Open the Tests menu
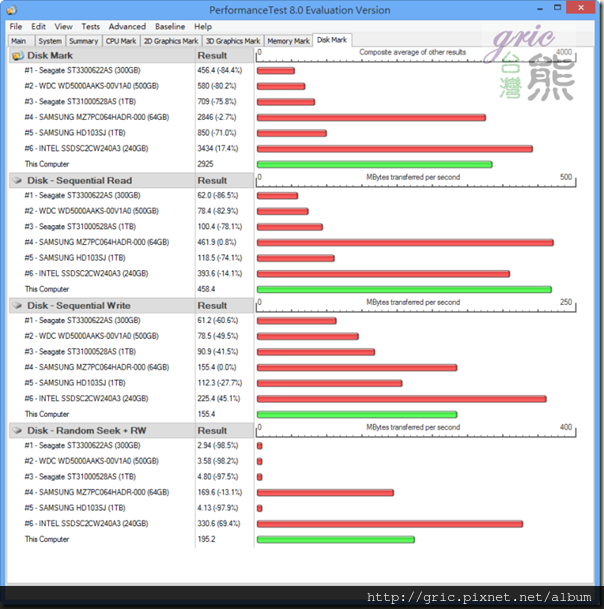 click(91, 26)
